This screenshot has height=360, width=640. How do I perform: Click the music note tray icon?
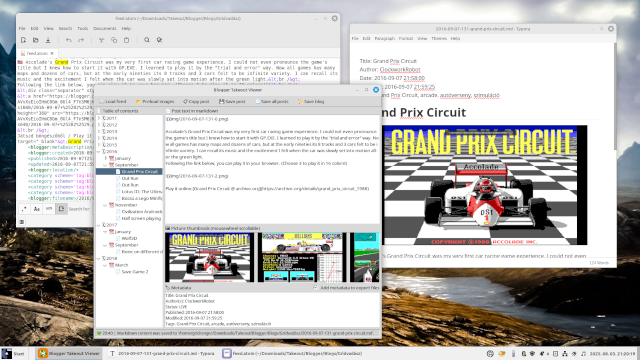coord(583,353)
